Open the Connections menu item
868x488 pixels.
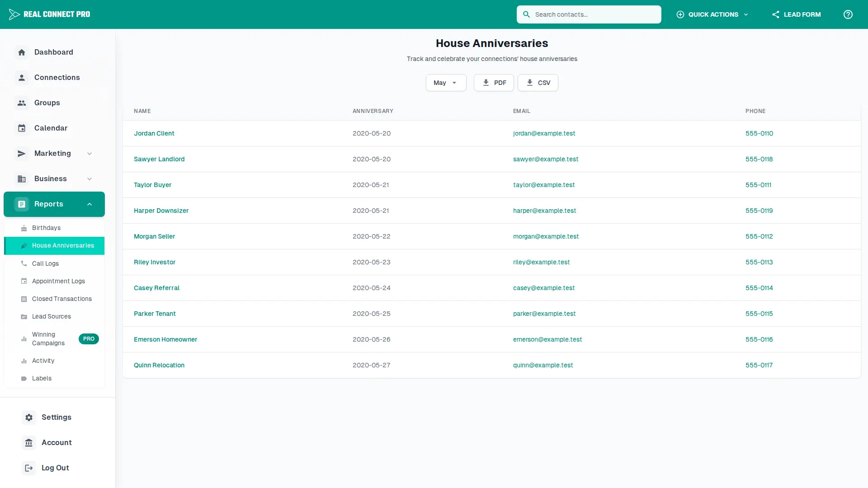54,78
